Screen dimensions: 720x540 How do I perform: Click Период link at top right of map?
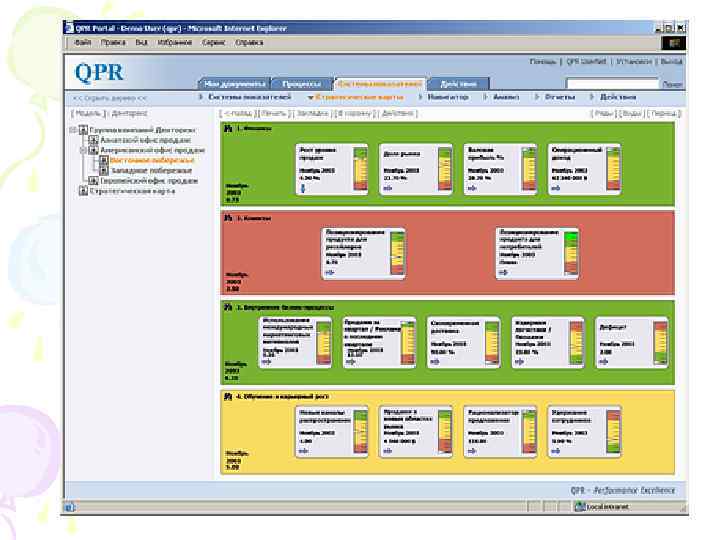click(x=664, y=113)
